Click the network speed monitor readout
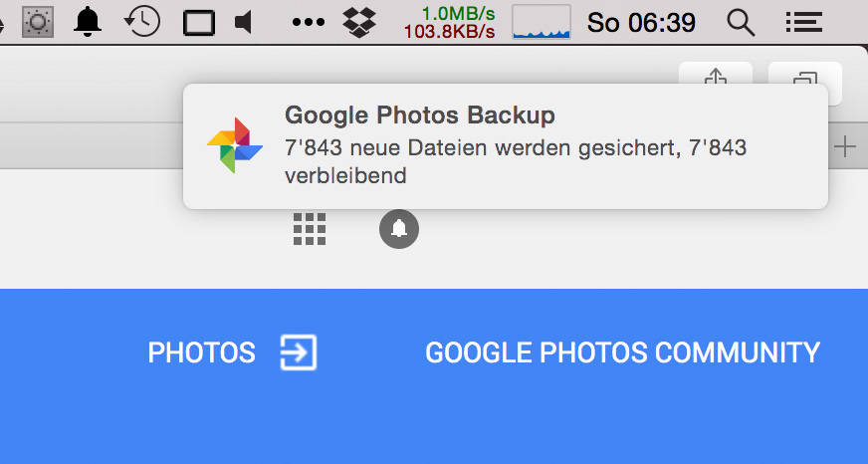Screen dimensions: 868x464 (x=449, y=22)
